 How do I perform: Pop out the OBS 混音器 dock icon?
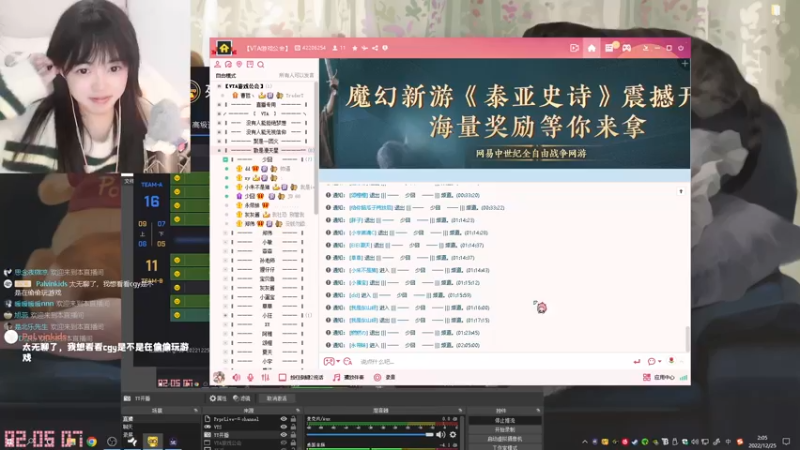point(460,410)
